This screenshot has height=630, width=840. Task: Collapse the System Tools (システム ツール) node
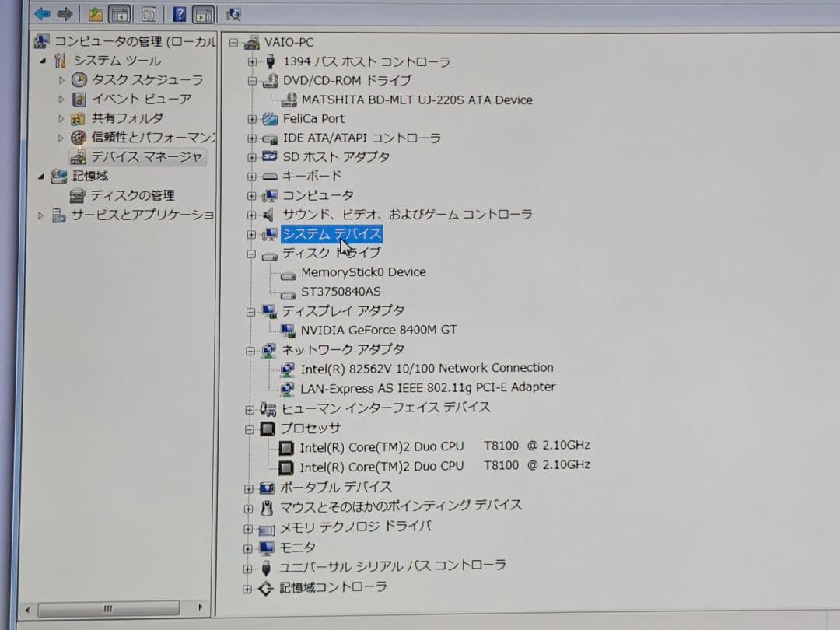point(43,61)
